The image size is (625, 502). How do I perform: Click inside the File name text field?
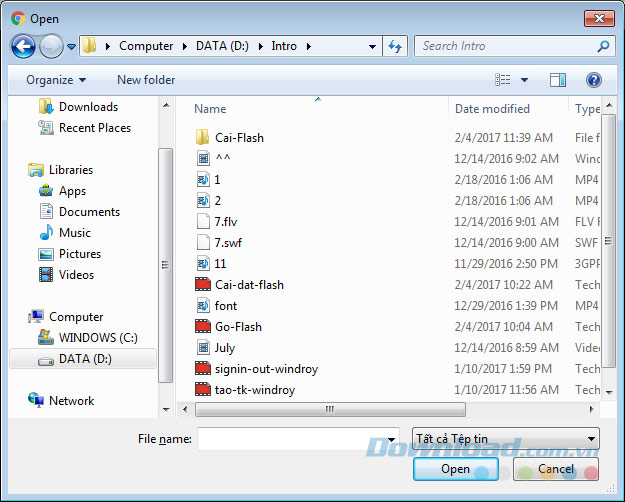[x=290, y=439]
